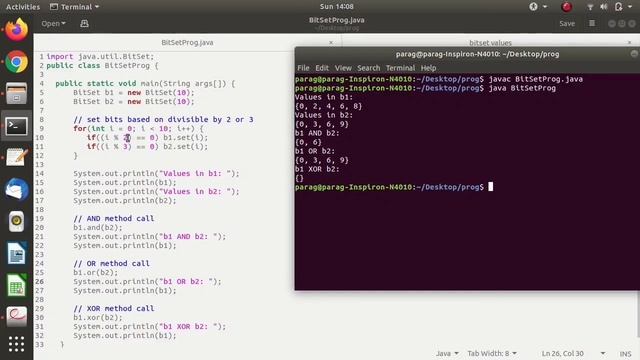
Task: Open the network status icon
Action: point(590,7)
